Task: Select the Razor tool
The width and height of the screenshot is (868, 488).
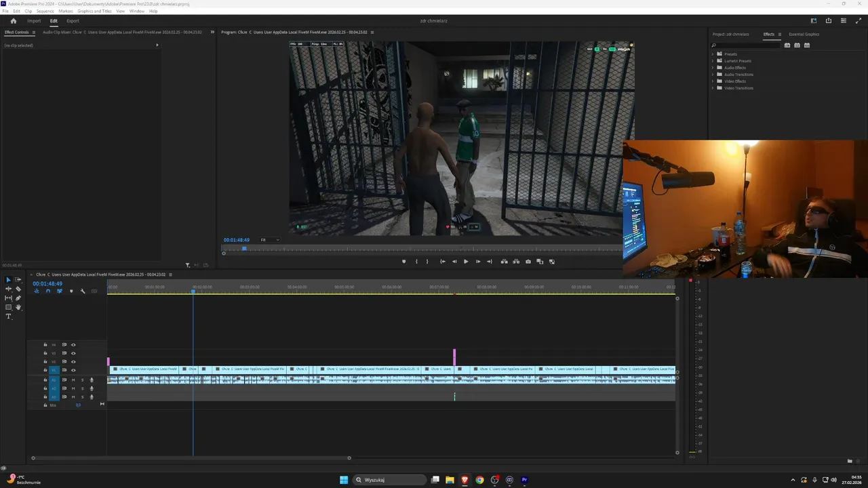Action: (x=18, y=289)
